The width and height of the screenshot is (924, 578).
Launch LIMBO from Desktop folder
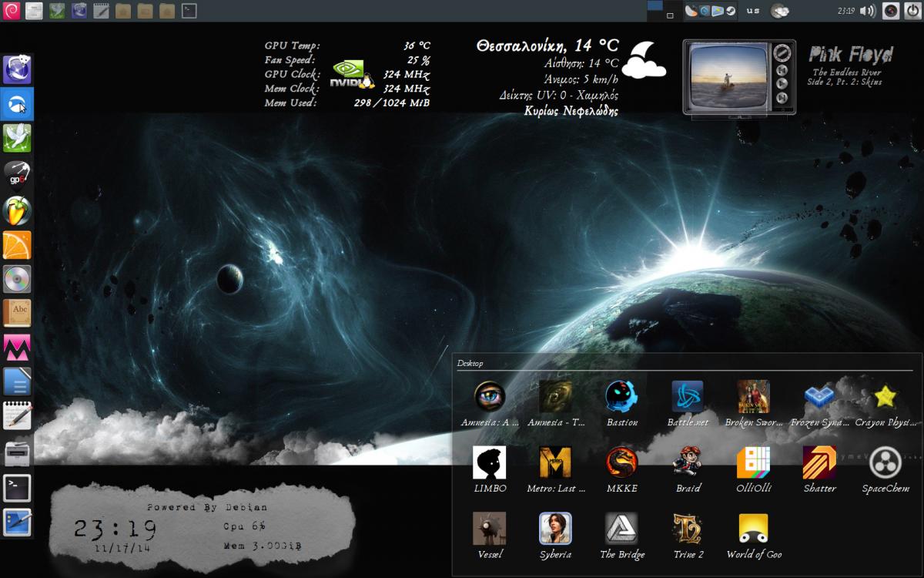pyautogui.click(x=490, y=469)
